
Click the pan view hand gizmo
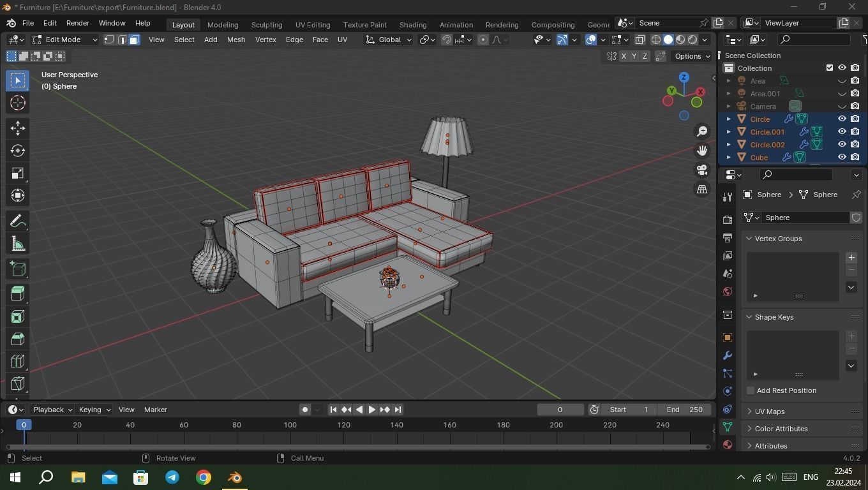pos(702,151)
